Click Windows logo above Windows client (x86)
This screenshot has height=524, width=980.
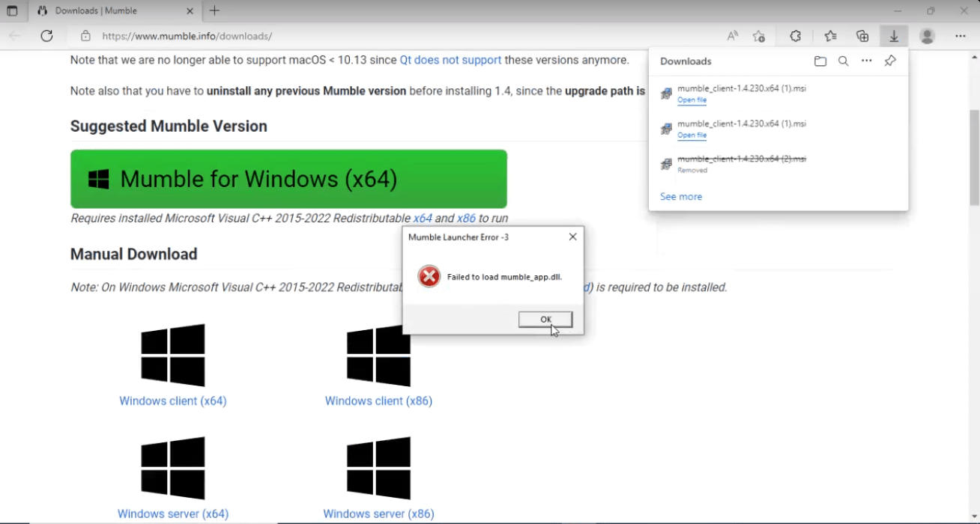coord(378,355)
